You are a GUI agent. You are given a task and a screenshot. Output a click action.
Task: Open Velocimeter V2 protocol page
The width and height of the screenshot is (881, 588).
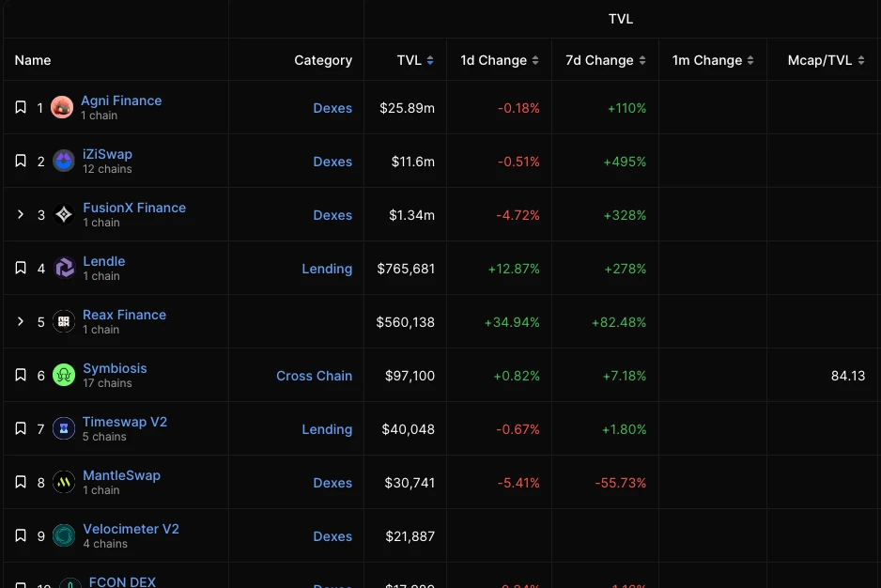click(x=131, y=529)
